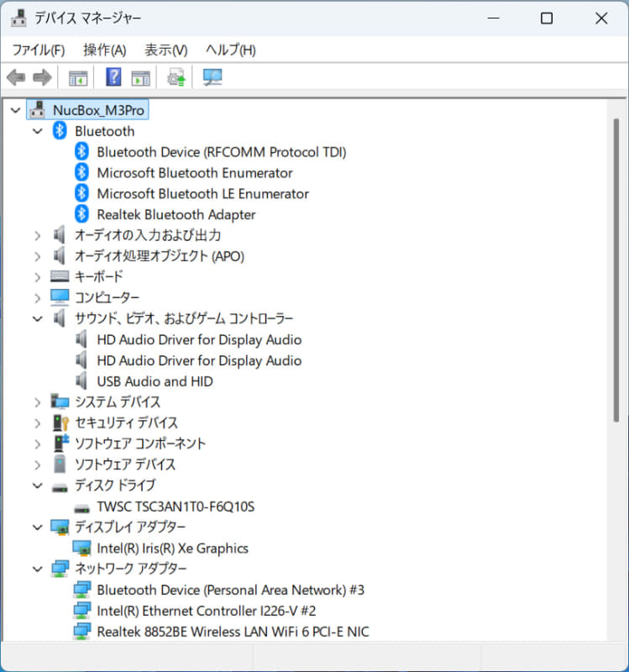Click the ディスク ドライブ category icon

[60, 487]
